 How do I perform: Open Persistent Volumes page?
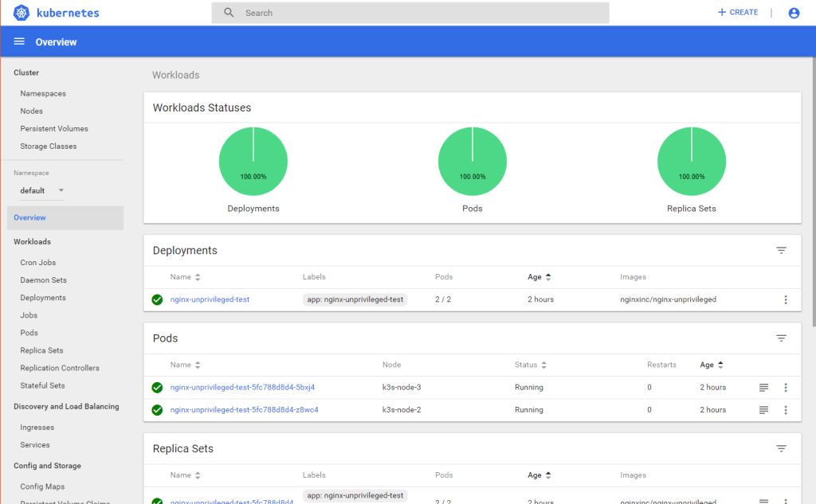point(54,129)
